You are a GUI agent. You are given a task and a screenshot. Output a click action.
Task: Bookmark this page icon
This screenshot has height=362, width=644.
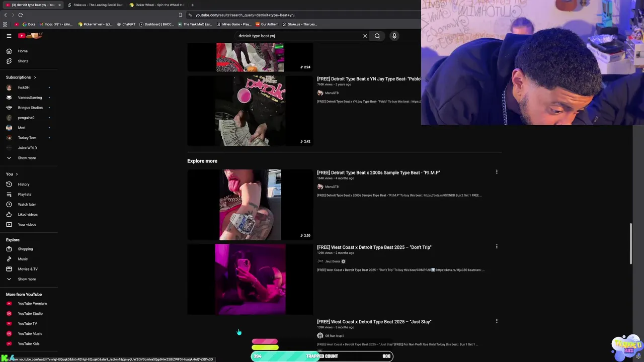180,15
